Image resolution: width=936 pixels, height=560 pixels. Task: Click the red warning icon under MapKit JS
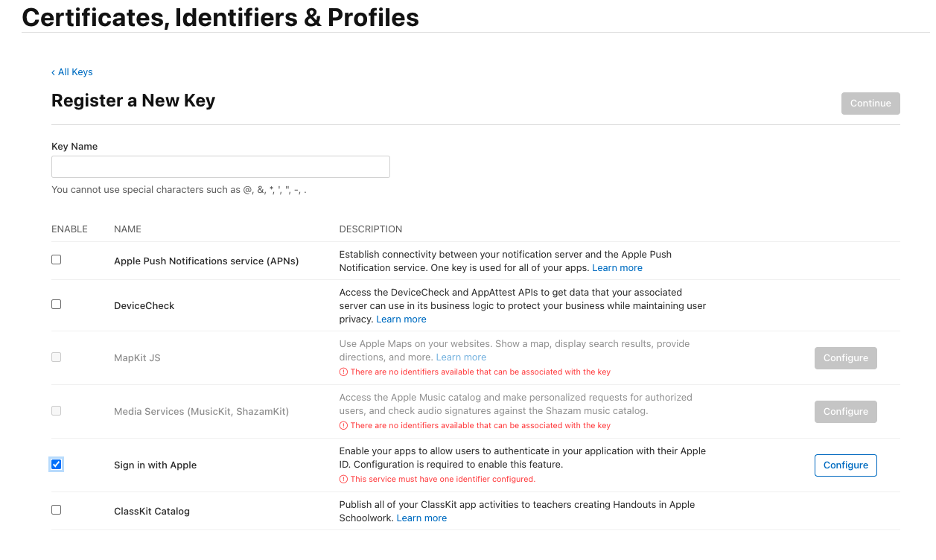coord(345,372)
